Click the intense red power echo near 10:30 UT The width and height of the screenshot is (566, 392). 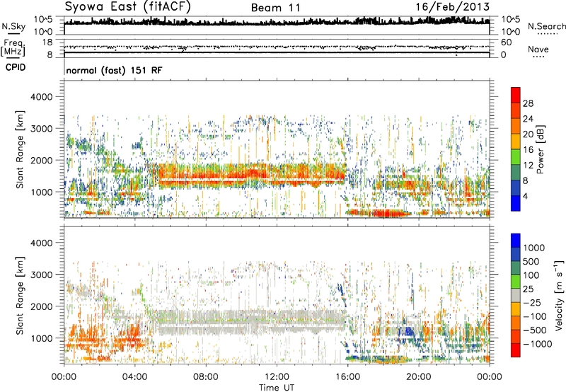click(x=252, y=173)
